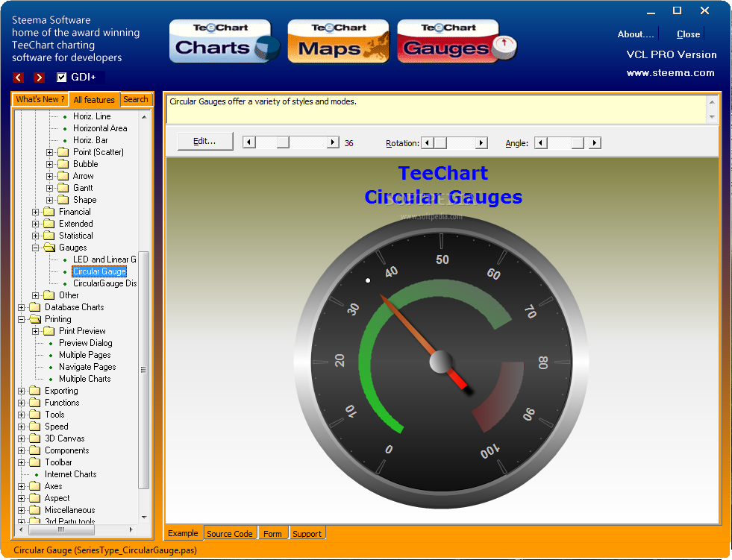The image size is (732, 560).
Task: Switch to All features tab
Action: click(x=94, y=100)
